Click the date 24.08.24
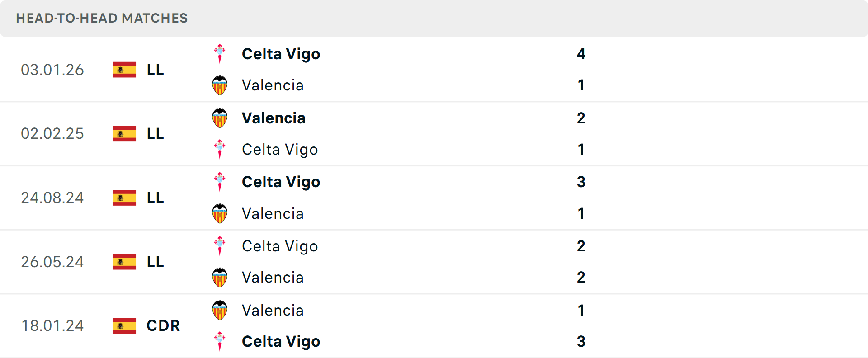 pos(52,198)
